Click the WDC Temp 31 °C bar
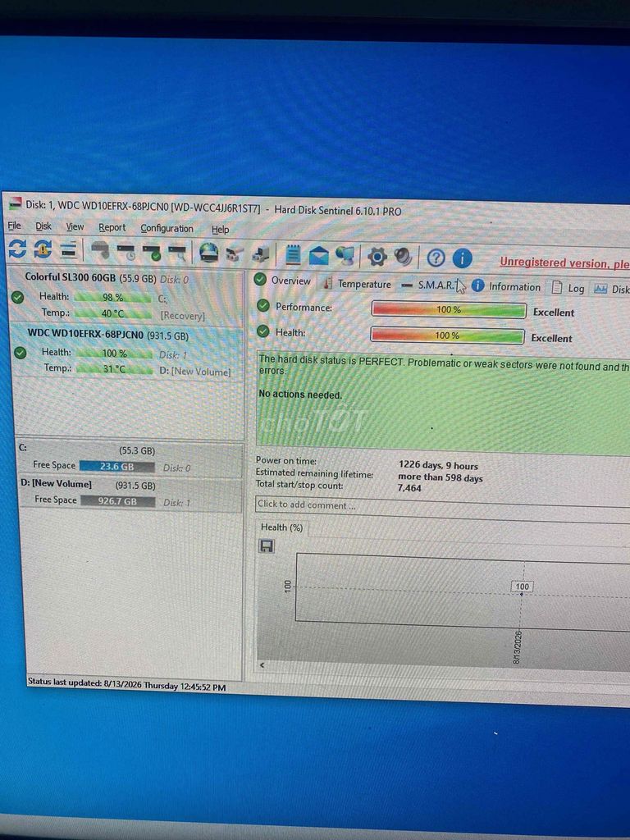 pyautogui.click(x=114, y=369)
